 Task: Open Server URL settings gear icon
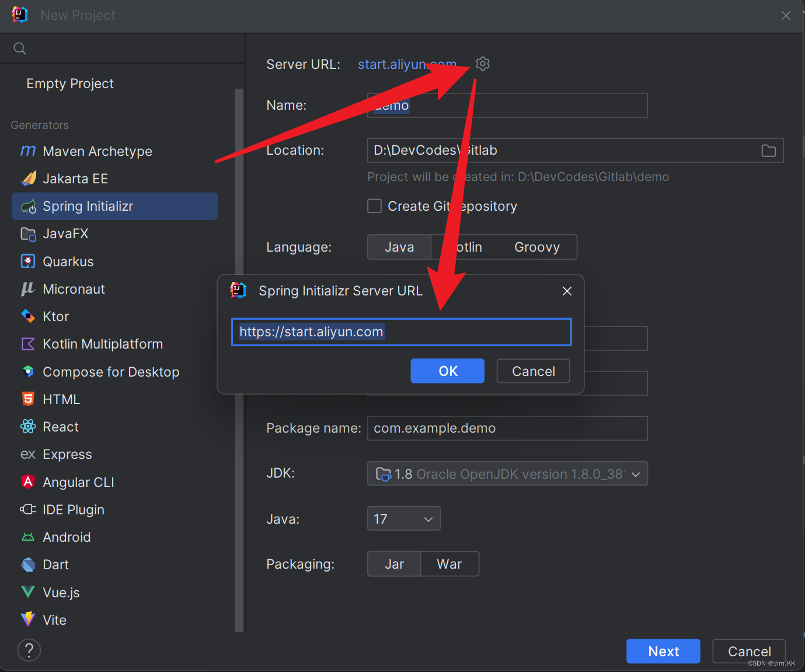click(483, 64)
